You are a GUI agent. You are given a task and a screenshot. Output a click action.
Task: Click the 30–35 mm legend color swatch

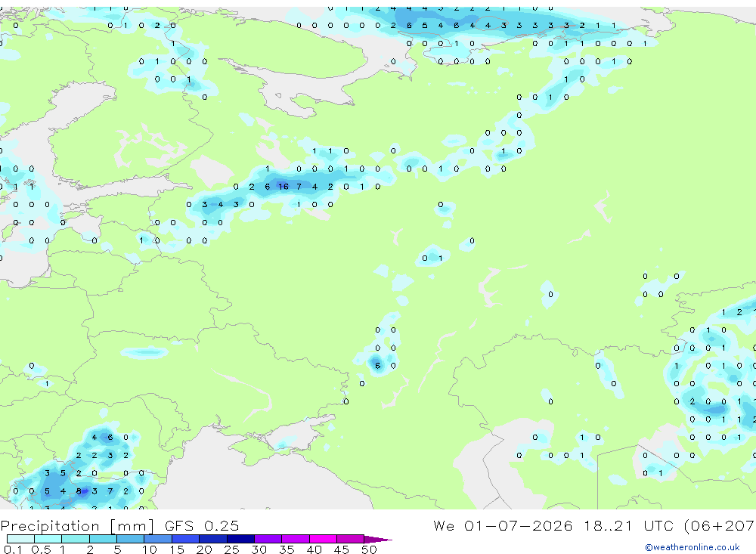point(268,539)
